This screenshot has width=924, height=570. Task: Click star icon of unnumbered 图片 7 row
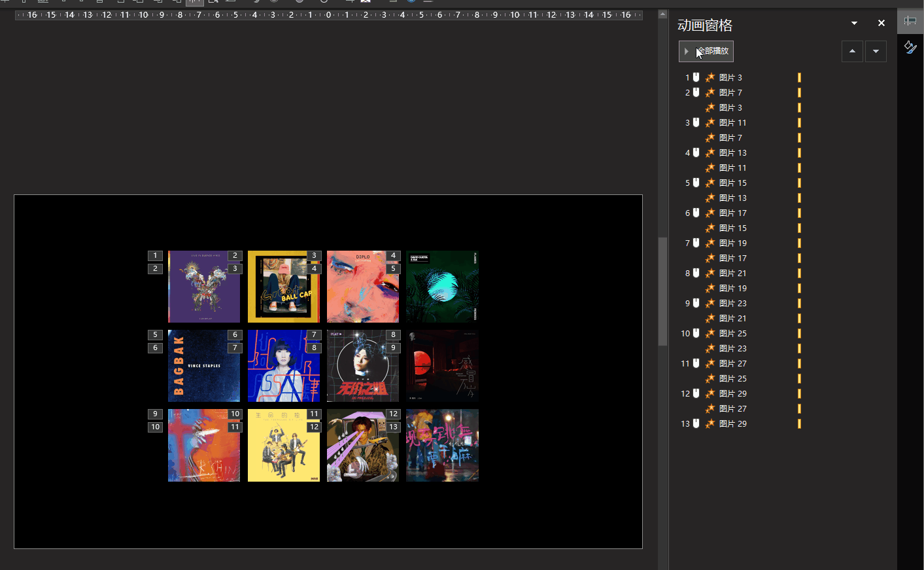click(710, 137)
